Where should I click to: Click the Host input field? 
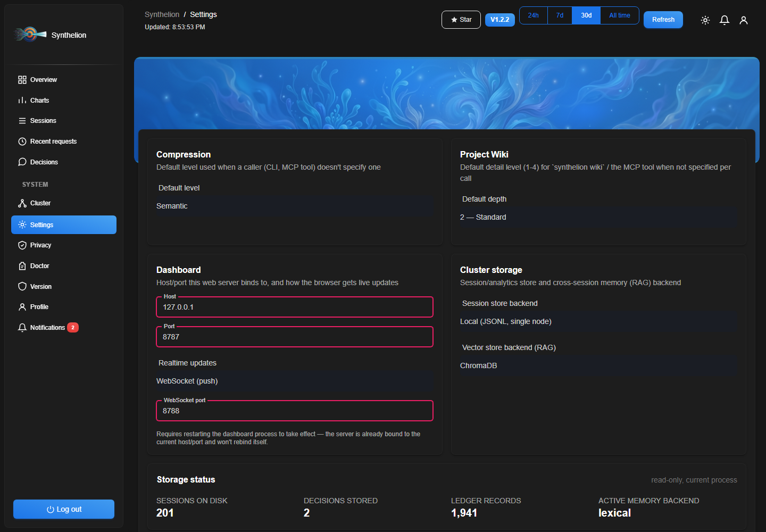[295, 307]
